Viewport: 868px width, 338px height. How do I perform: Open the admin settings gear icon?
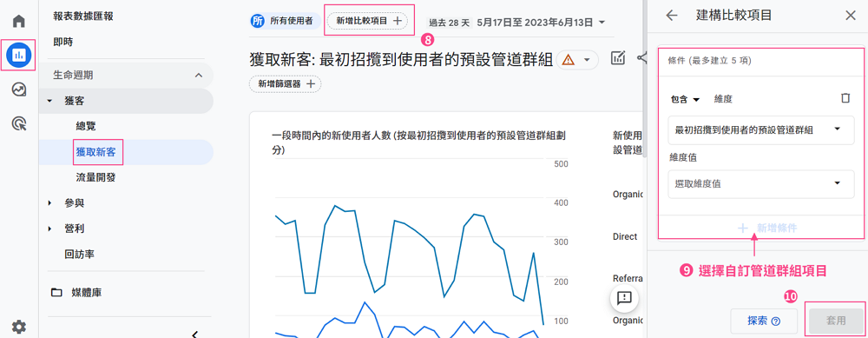(x=19, y=327)
